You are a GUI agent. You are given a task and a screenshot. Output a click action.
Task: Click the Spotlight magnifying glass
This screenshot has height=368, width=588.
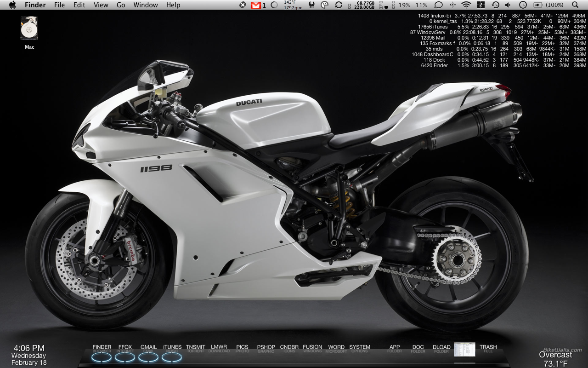575,5
